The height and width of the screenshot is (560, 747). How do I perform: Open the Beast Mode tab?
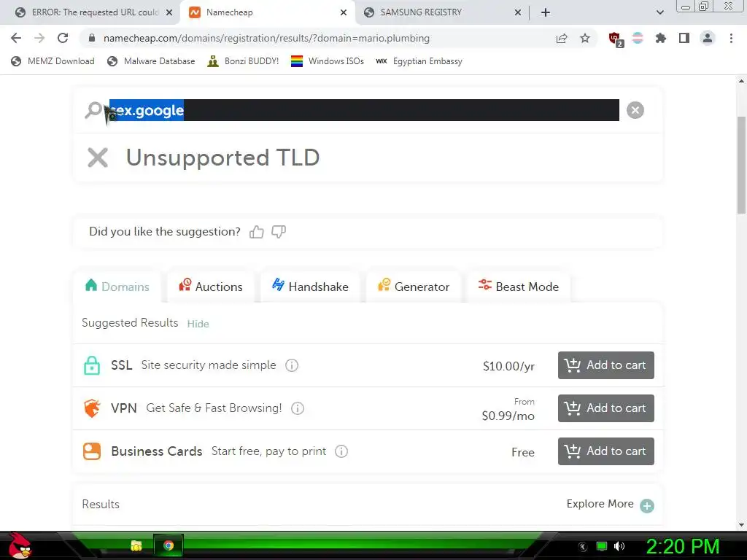(x=519, y=287)
